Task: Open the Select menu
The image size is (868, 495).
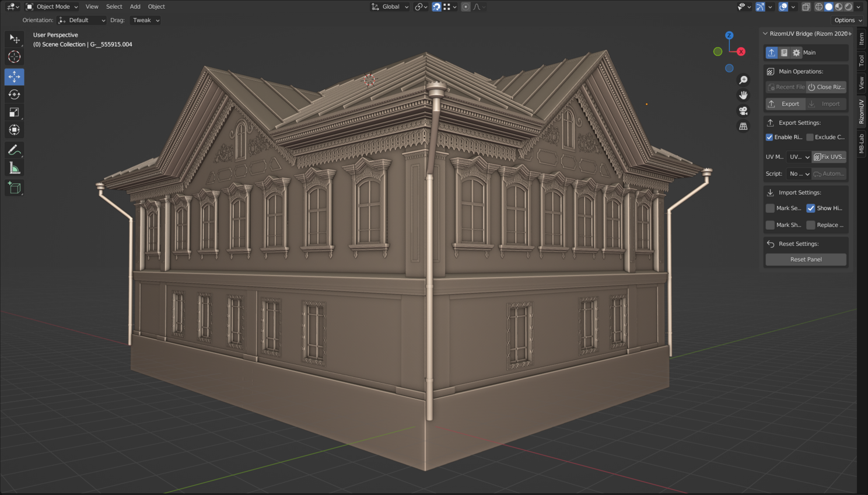Action: pos(114,7)
